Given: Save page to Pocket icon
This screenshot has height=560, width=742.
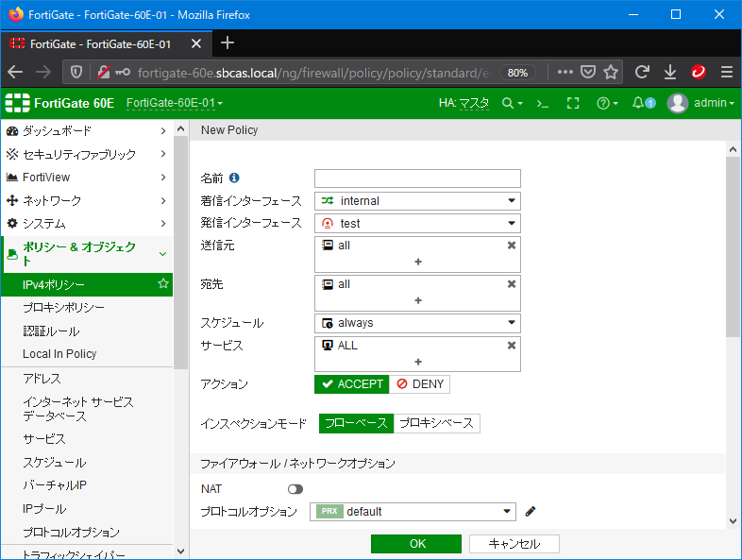Looking at the screenshot, I should [588, 73].
